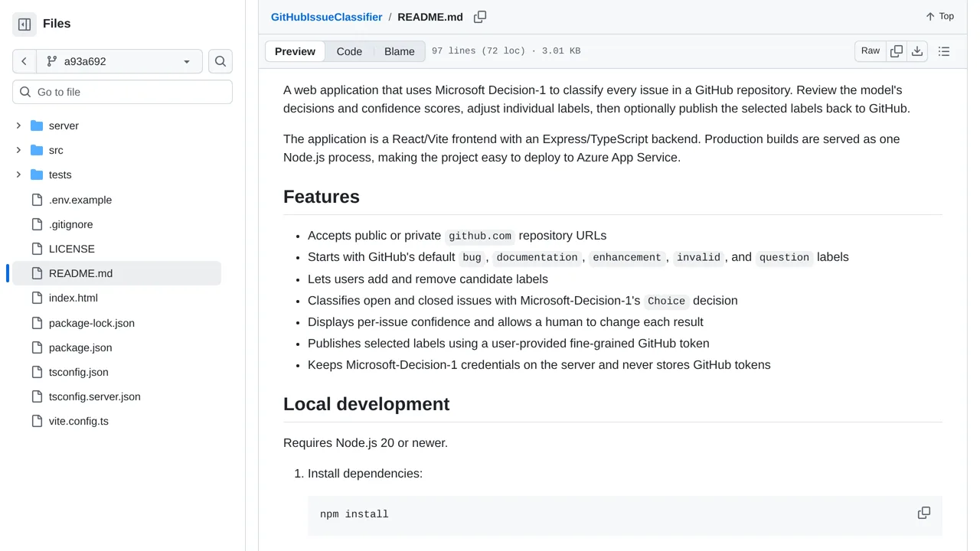Click the index.html file icon
The height and width of the screenshot is (551, 980).
pos(37,298)
